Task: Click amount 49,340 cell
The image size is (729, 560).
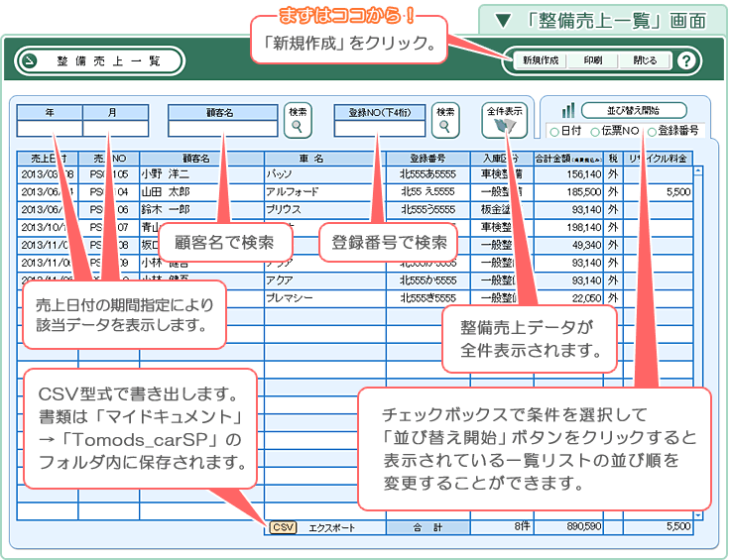Action: 568,245
